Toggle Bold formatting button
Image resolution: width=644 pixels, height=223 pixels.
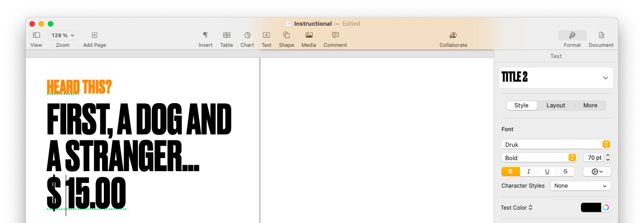pyautogui.click(x=511, y=172)
